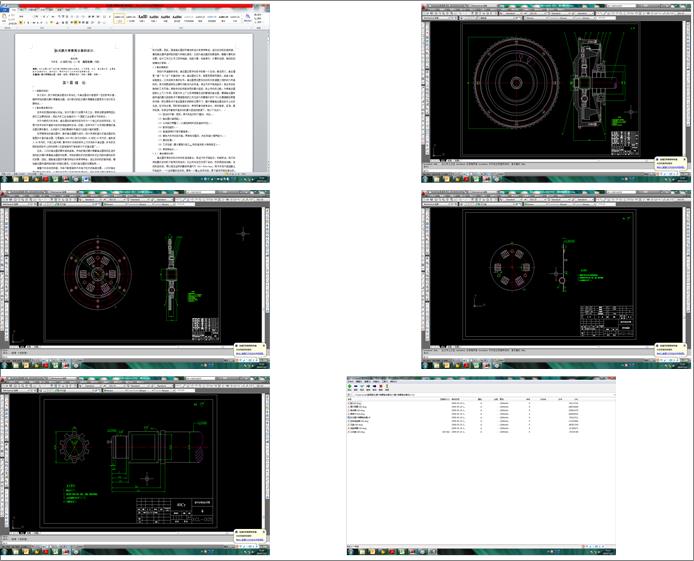
Task: Click the Test icon in 7-Zip toolbar
Action: [x=362, y=386]
